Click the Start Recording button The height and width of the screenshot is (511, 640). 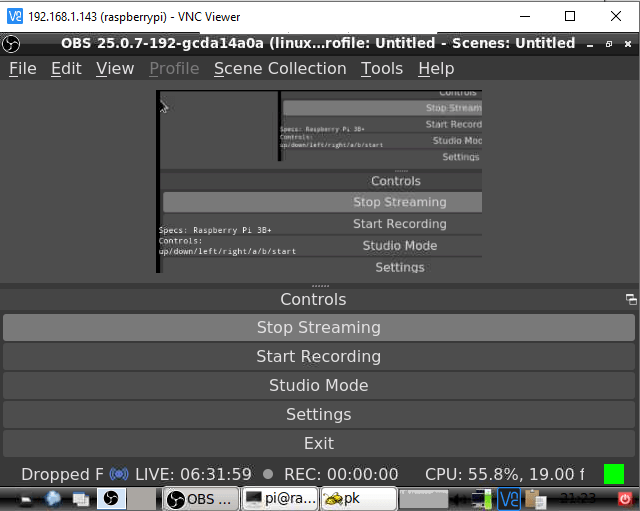(x=319, y=356)
